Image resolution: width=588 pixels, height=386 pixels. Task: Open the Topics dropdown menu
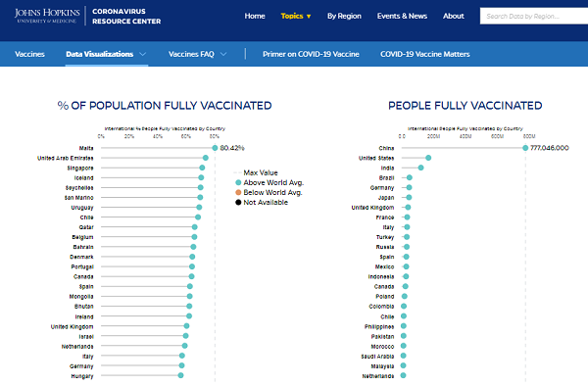click(x=296, y=16)
